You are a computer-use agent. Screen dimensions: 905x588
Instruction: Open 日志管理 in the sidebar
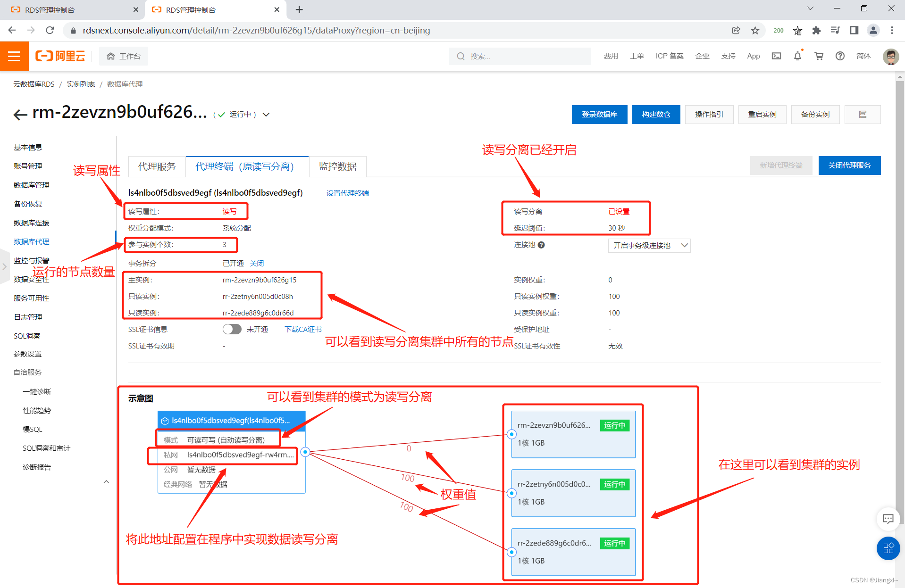tap(28, 317)
